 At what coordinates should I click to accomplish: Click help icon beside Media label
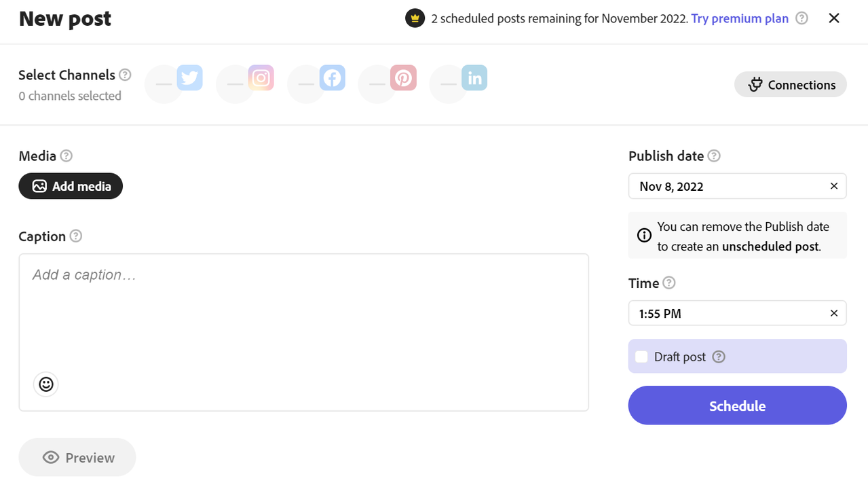[66, 156]
